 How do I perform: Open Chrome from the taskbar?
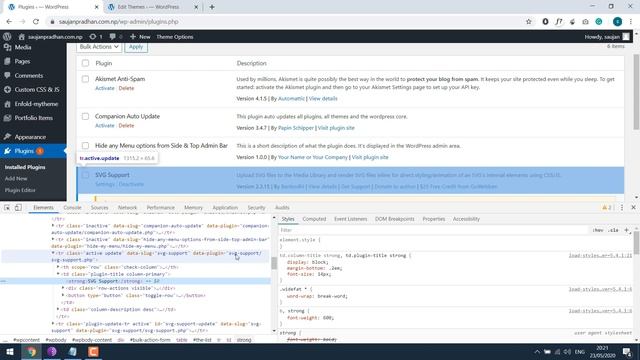(x=31, y=351)
